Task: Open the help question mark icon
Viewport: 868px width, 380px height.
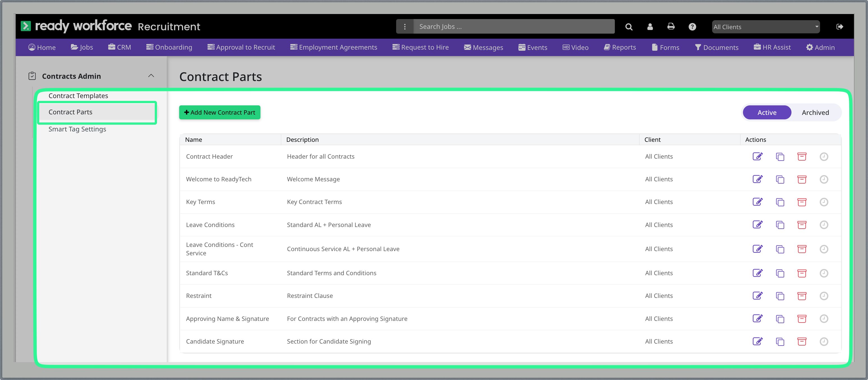Action: (x=692, y=27)
